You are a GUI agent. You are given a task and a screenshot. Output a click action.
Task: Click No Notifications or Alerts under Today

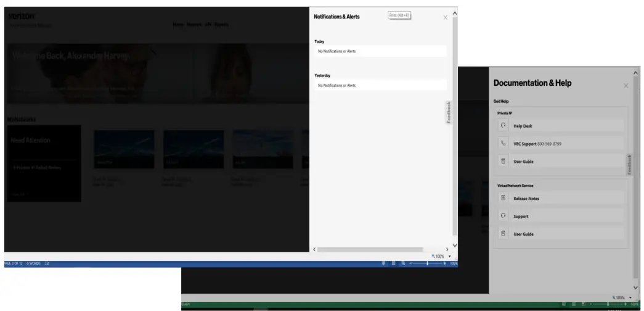pos(380,51)
